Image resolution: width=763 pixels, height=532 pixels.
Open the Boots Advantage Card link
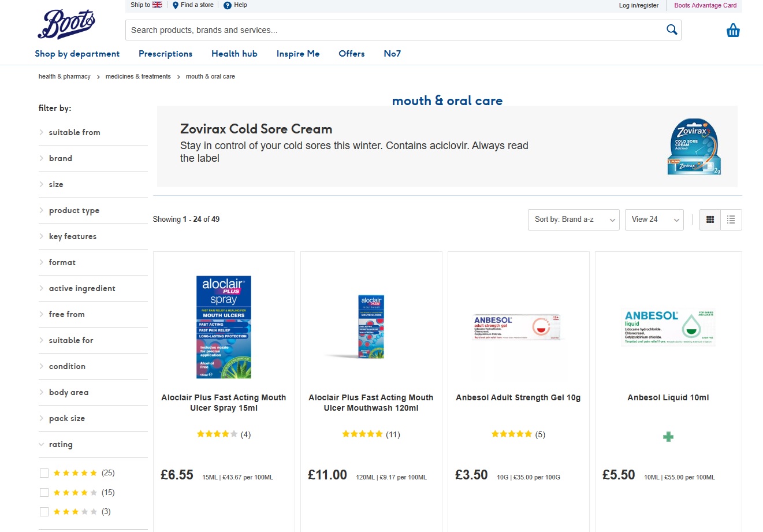click(705, 5)
